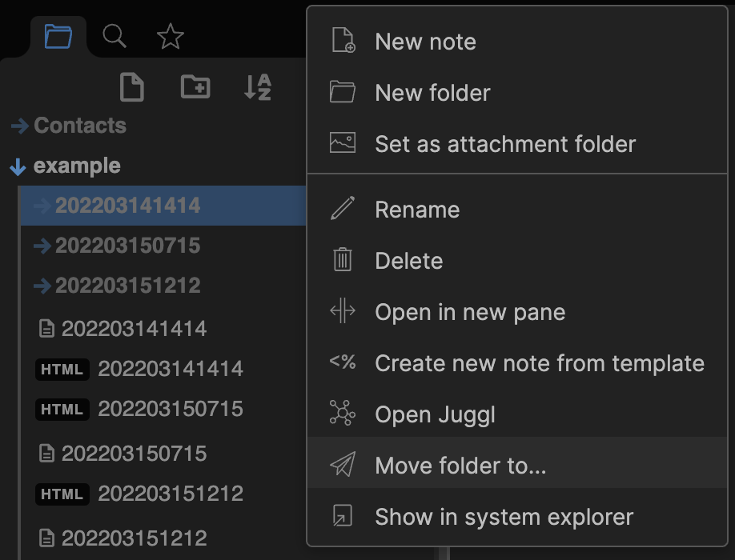735x560 pixels.
Task: Open search using the magnifying glass icon
Action: click(x=114, y=36)
